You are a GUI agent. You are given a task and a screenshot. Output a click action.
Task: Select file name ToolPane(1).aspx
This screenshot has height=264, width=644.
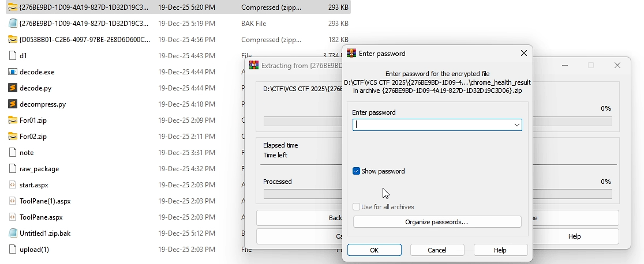tap(45, 201)
